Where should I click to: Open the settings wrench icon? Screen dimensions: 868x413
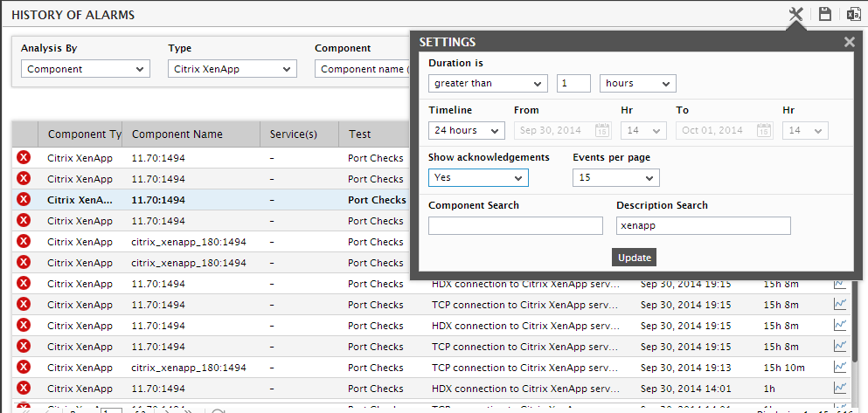click(796, 14)
